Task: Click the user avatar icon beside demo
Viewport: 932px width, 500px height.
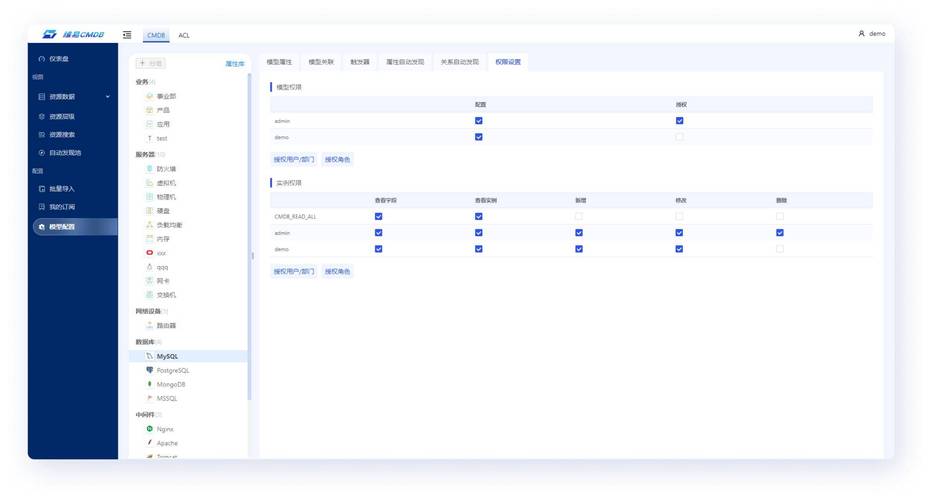Action: (x=861, y=34)
